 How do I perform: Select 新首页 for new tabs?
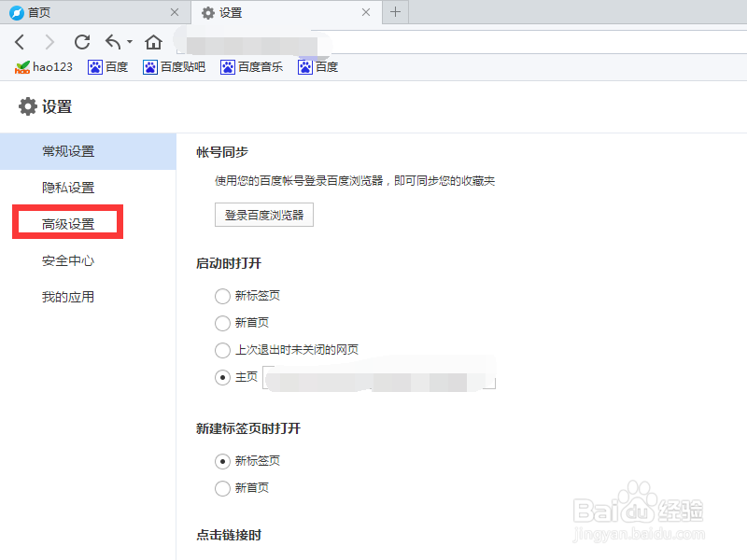click(222, 488)
